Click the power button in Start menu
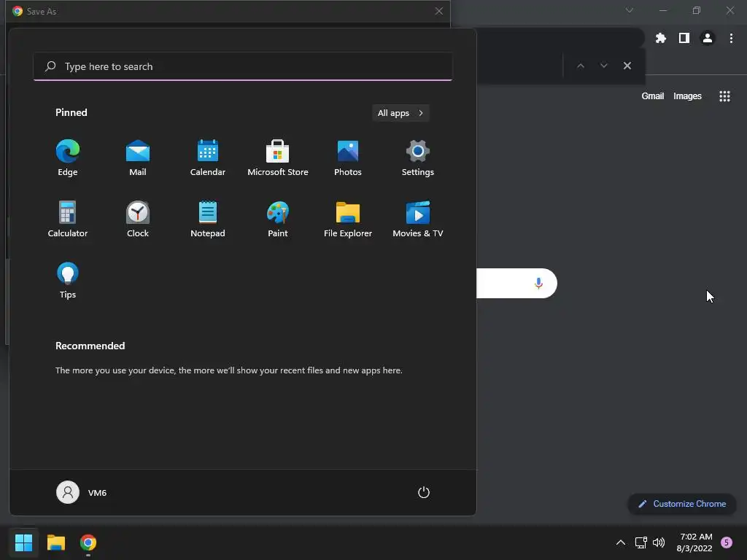 pos(424,492)
